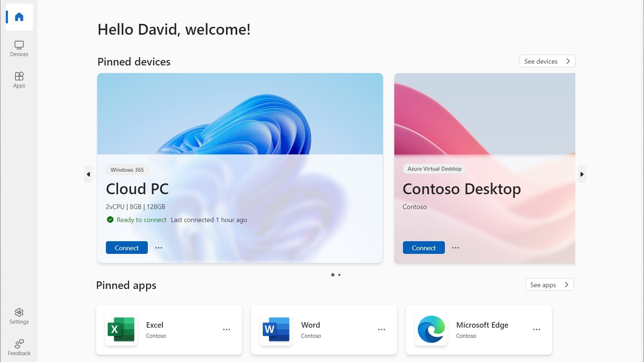The height and width of the screenshot is (362, 644).
Task: Show next pinned device with right arrow
Action: click(582, 174)
